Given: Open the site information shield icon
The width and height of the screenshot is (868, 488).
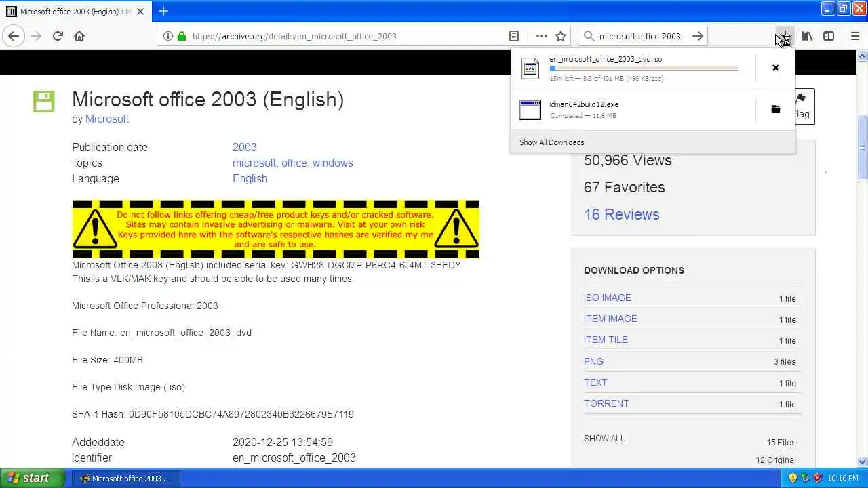Looking at the screenshot, I should pyautogui.click(x=167, y=36).
